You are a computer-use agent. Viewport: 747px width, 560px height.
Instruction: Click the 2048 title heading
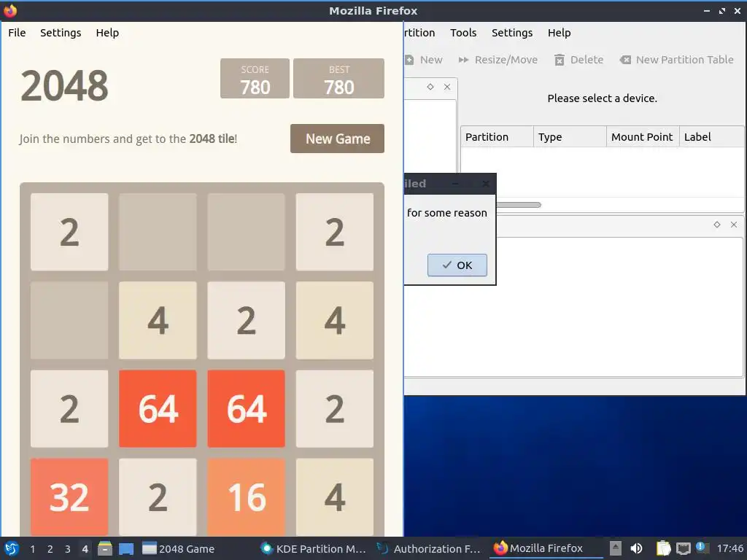(64, 86)
